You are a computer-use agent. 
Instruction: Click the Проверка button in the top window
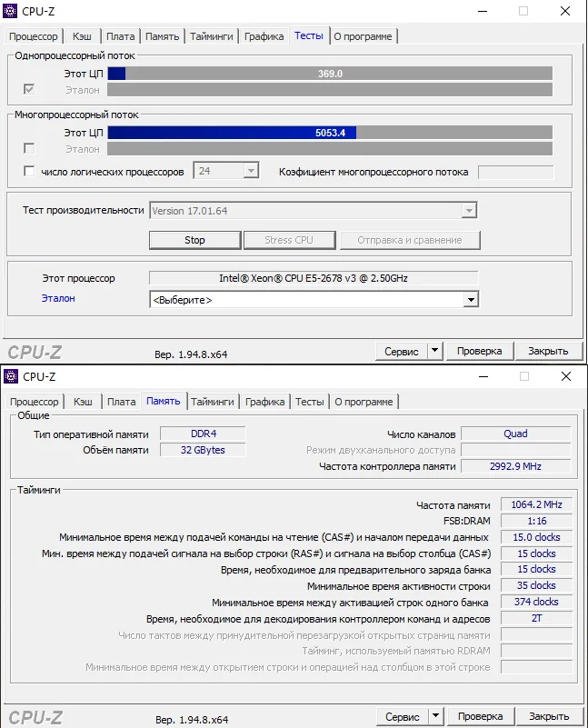[480, 351]
